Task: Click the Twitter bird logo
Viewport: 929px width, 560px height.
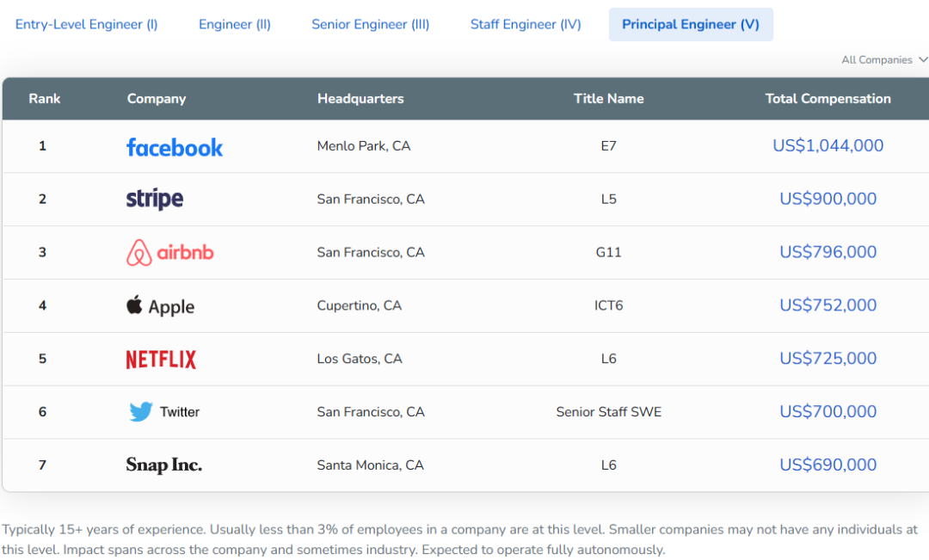Action: tap(141, 412)
